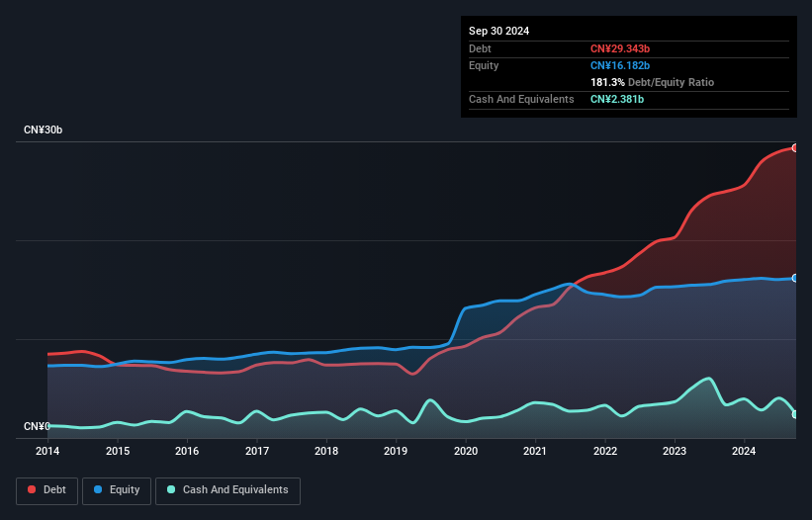
Task: Click the 2014 x-axis label
Action: click(x=47, y=451)
